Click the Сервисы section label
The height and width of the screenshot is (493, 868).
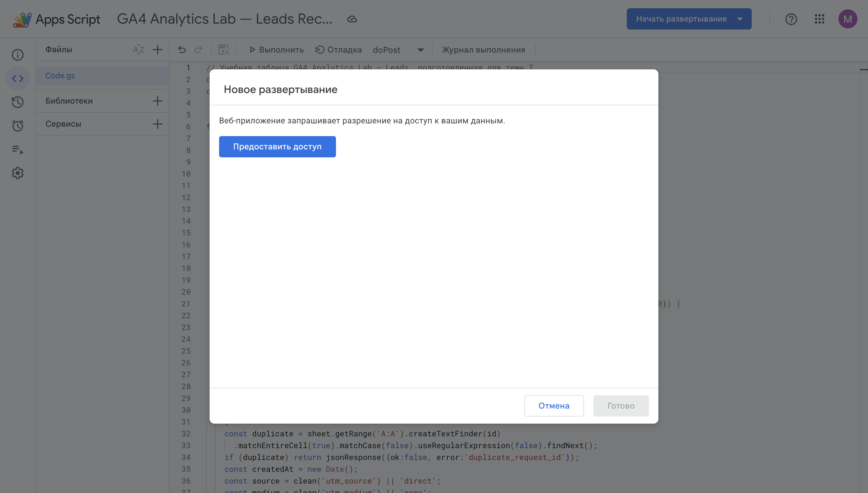(x=63, y=124)
